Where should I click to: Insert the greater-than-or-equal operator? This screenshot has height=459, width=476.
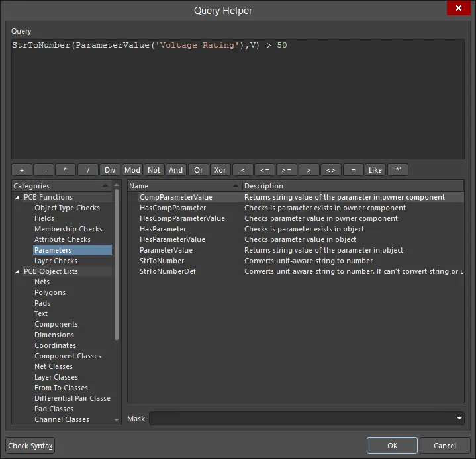click(287, 170)
